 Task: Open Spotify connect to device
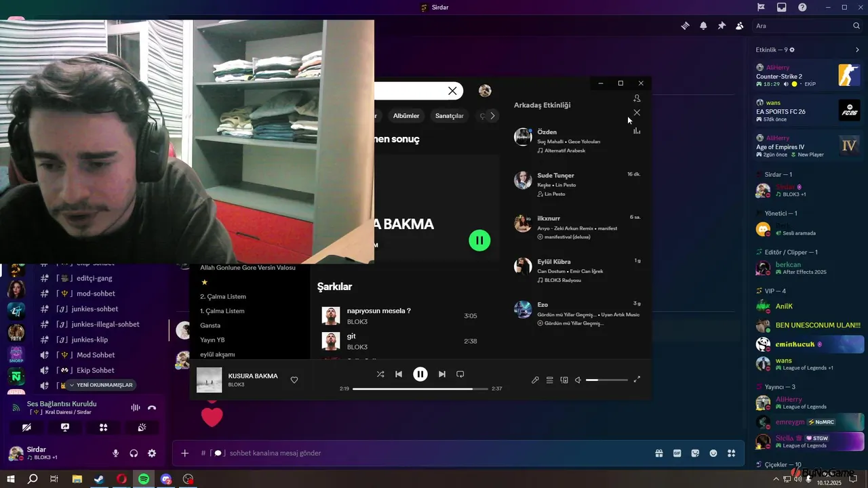(564, 380)
